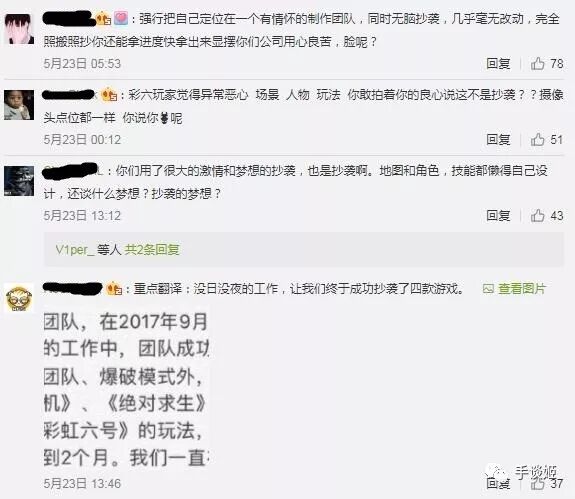Expand the 共2条回复 replies thread
This screenshot has width=575, height=499.
click(x=152, y=250)
